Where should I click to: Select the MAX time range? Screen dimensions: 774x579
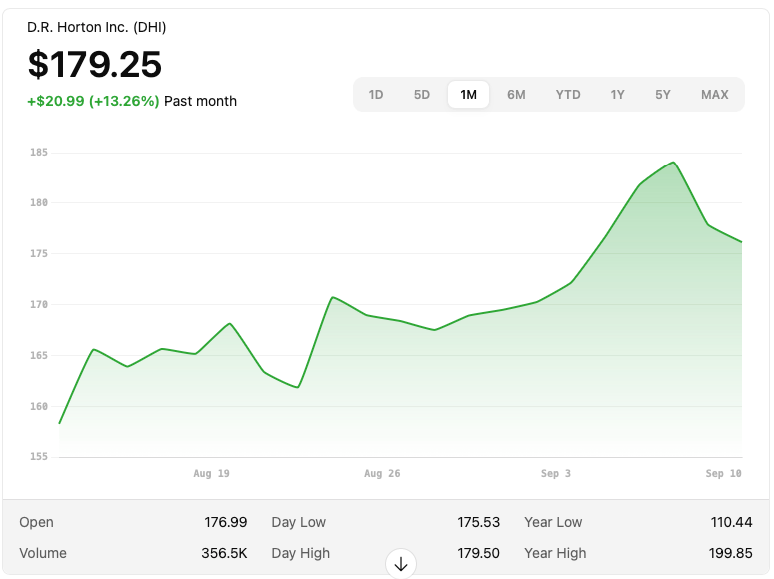(715, 95)
